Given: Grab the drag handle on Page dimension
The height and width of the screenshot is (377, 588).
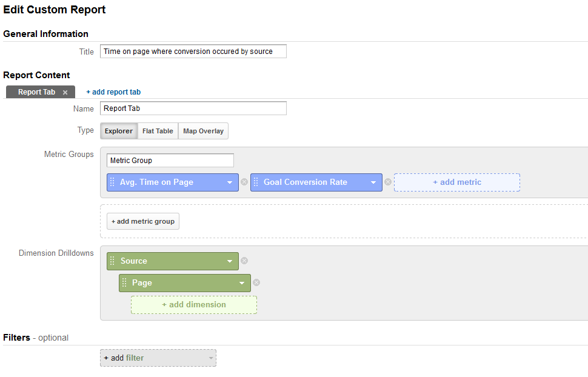Looking at the screenshot, I should pos(124,282).
